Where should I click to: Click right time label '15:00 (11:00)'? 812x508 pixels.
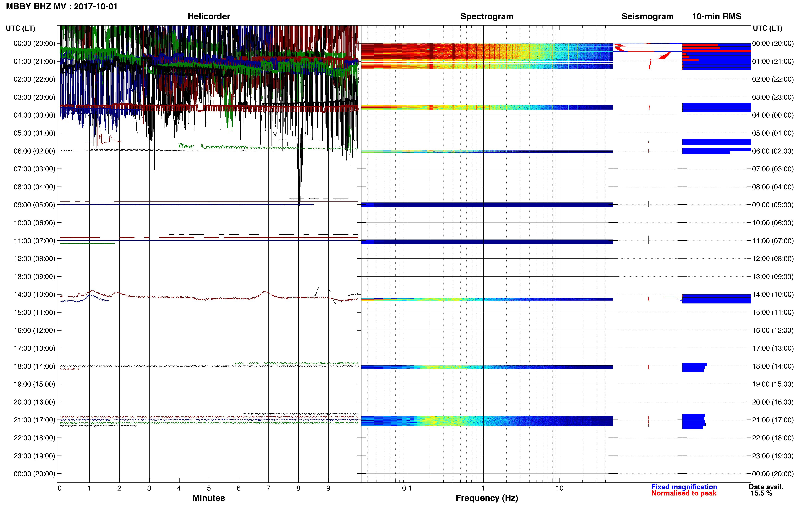click(773, 312)
